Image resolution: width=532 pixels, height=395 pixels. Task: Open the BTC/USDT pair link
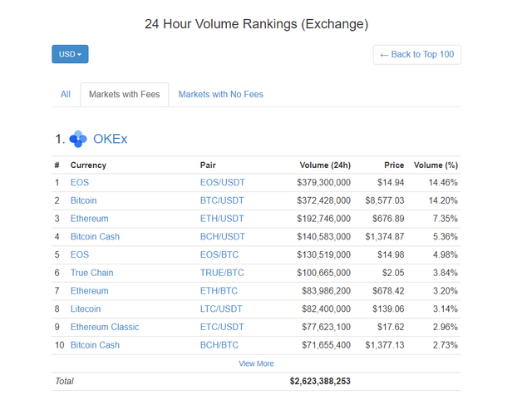coord(222,200)
